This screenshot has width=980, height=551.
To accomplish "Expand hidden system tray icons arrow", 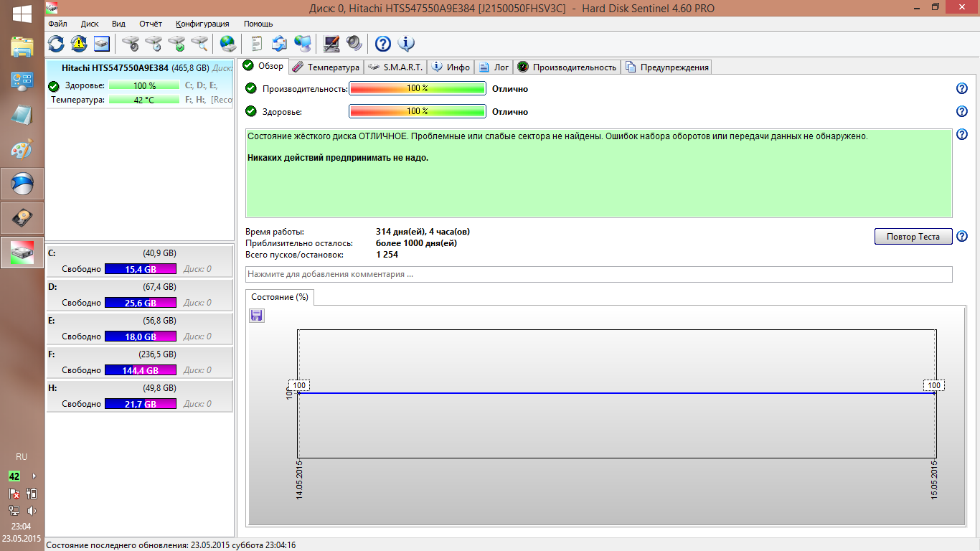I will [34, 476].
